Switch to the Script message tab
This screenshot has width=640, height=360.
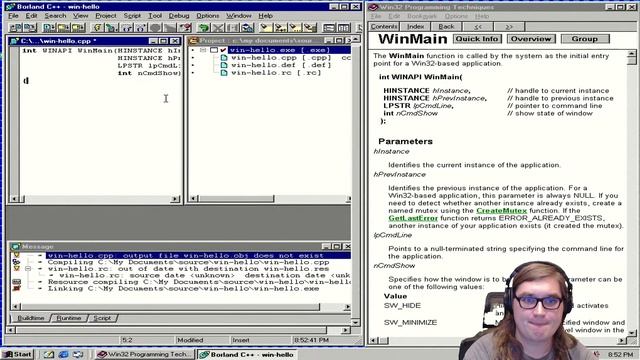point(102,318)
